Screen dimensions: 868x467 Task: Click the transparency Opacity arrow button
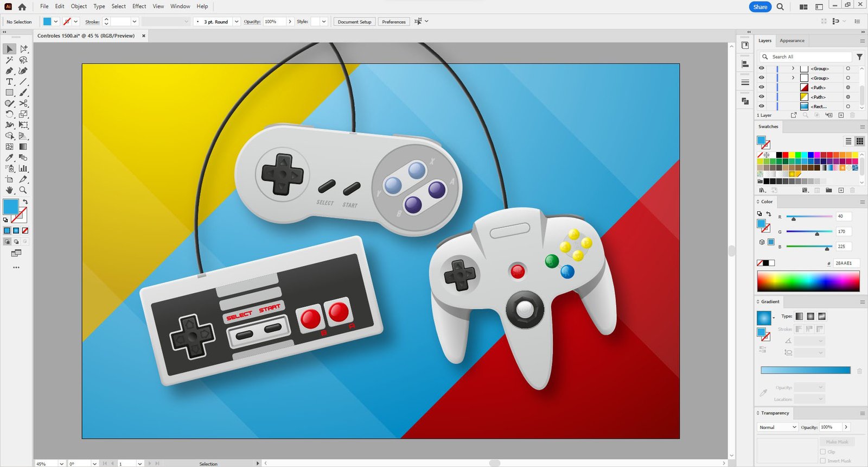pos(846,427)
